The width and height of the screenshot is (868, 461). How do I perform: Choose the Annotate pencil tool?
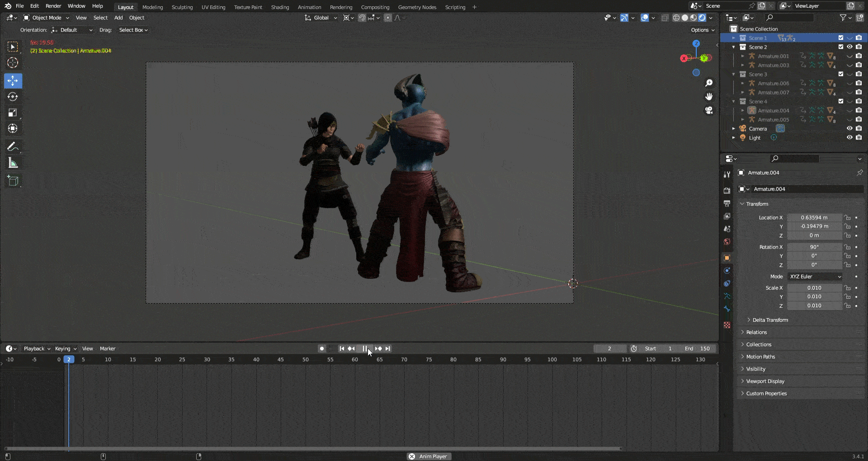(13, 146)
